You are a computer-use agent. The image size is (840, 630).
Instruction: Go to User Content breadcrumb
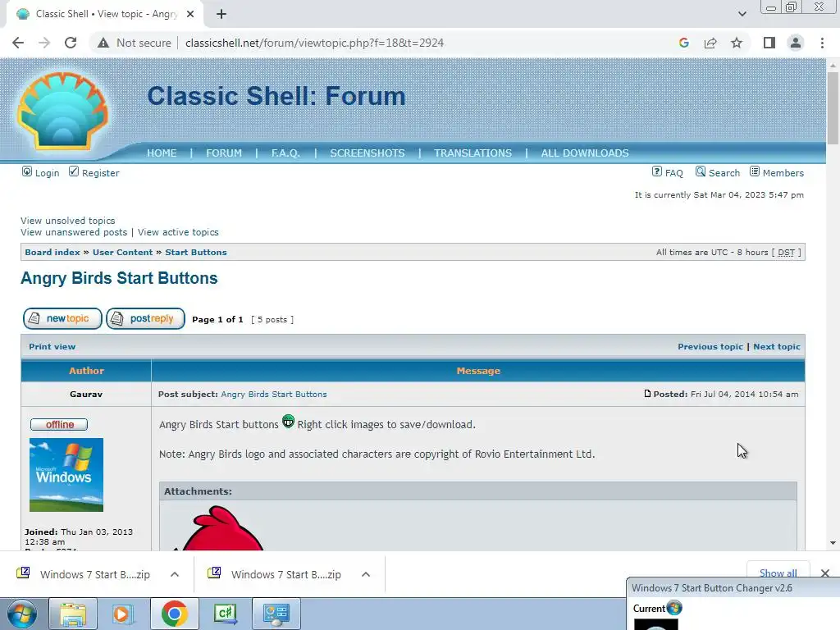point(123,253)
